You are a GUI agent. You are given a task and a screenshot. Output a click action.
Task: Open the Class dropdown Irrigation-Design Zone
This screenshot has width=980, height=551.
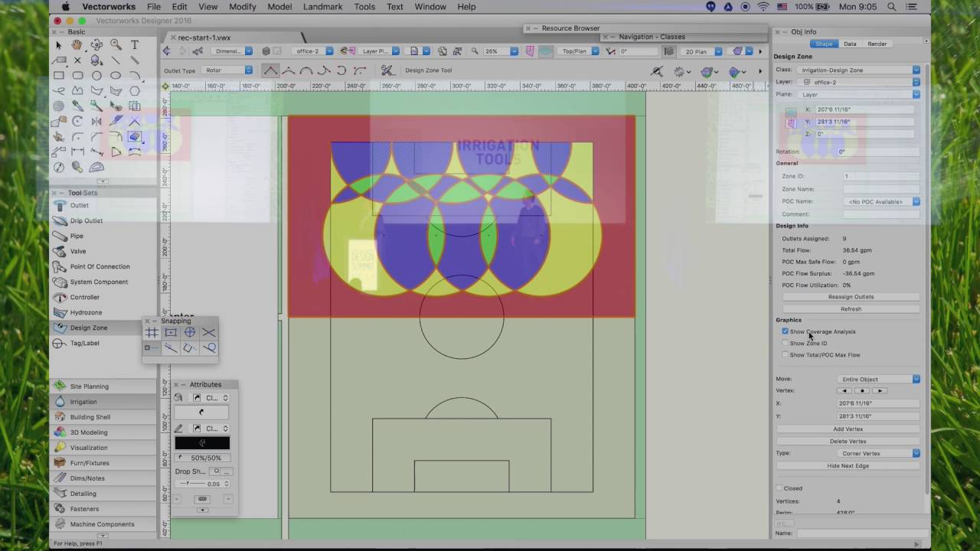[x=858, y=70]
